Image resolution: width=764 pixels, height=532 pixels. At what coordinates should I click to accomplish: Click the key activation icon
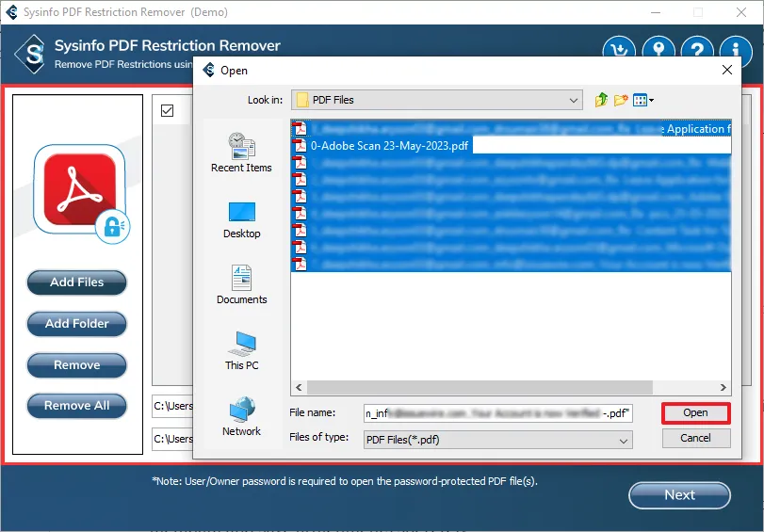(x=657, y=51)
